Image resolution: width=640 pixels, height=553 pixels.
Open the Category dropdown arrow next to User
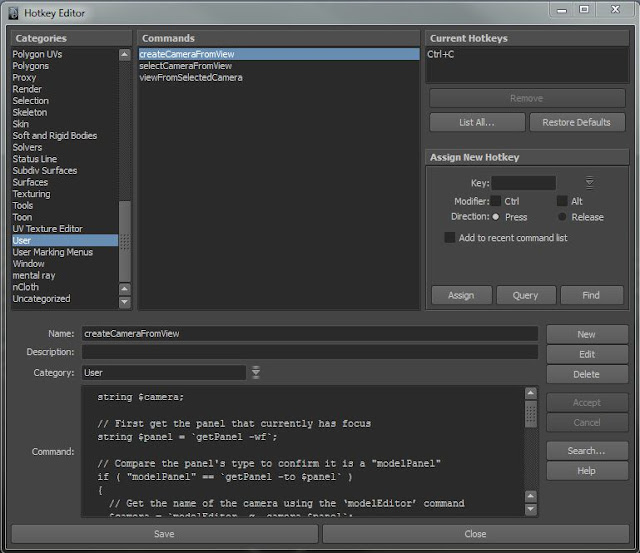(256, 372)
